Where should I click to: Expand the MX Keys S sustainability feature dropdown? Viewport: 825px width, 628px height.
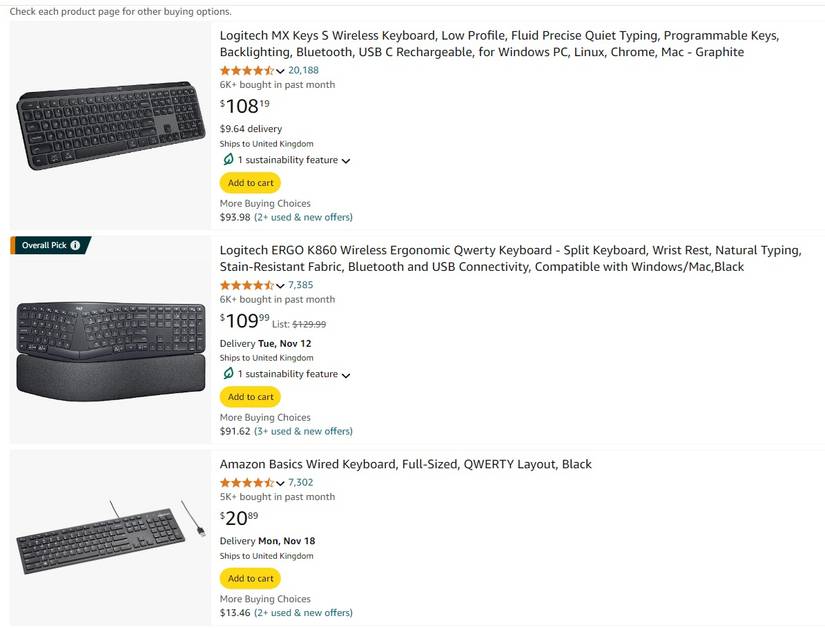(346, 161)
